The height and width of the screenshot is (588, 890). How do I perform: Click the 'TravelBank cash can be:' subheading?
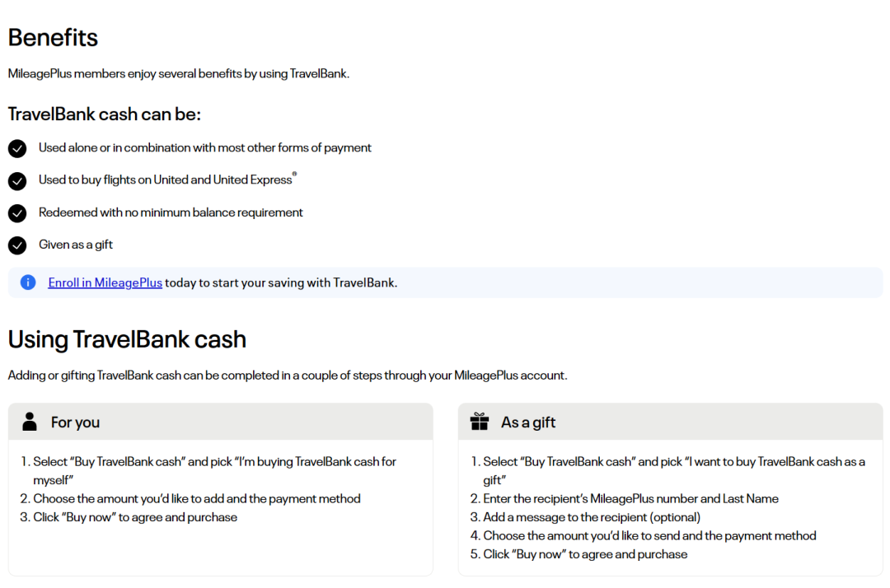coord(105,114)
